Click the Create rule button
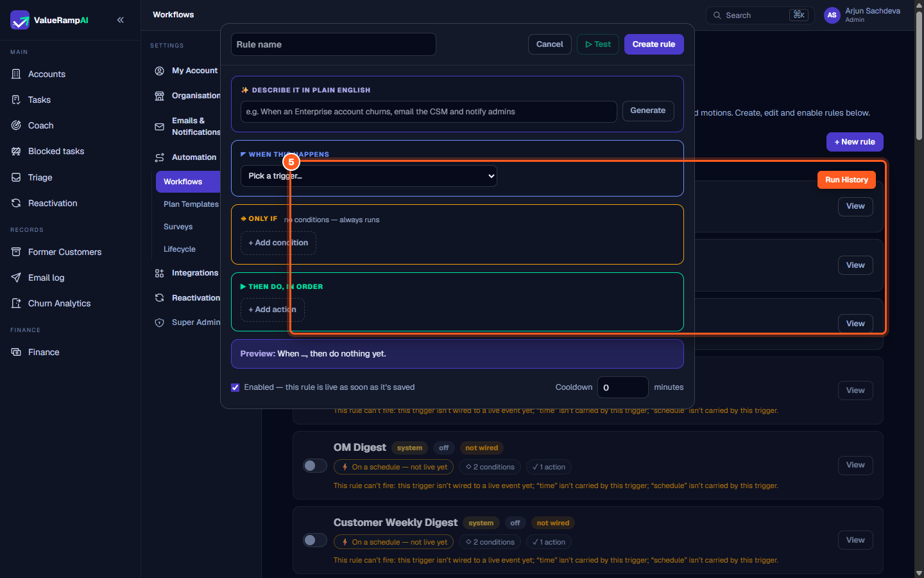Image resolution: width=924 pixels, height=578 pixels. tap(654, 44)
